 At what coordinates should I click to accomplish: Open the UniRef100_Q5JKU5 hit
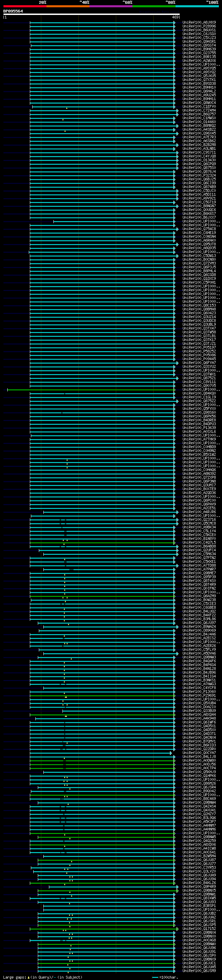tap(199, 76)
